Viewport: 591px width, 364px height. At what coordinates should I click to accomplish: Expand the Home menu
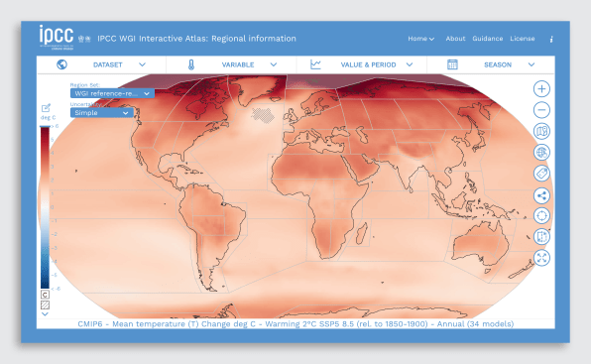pos(421,39)
